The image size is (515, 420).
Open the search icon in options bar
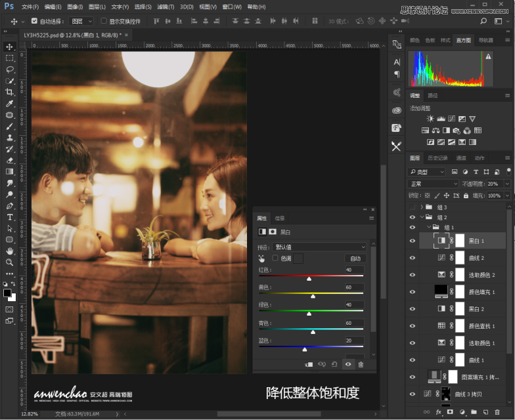[483, 21]
